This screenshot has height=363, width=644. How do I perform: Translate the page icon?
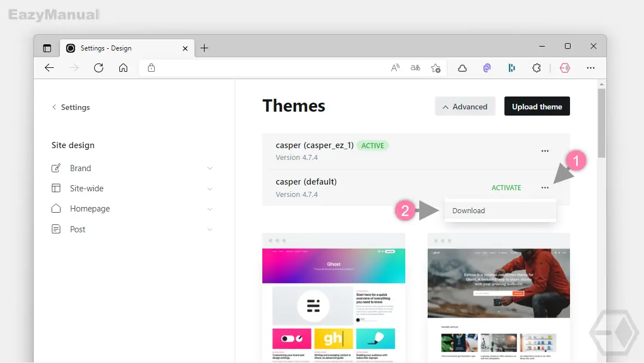coord(415,68)
